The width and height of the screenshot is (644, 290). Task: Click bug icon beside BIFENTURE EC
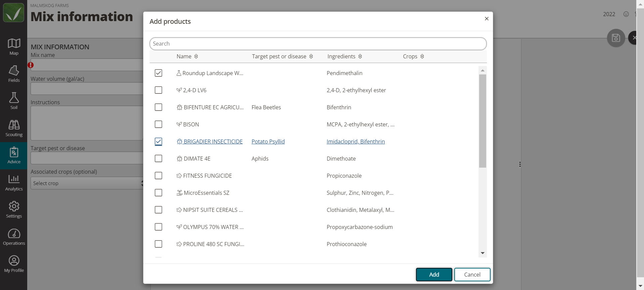[x=180, y=107]
